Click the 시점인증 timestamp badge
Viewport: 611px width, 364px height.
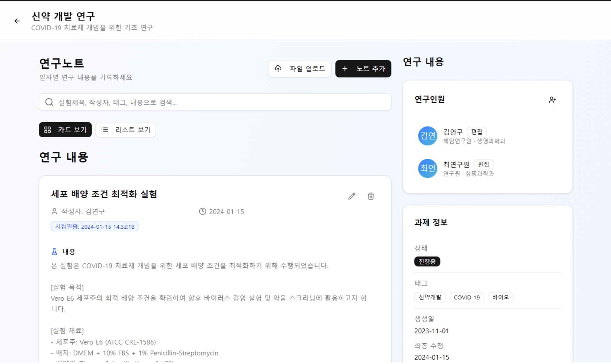[x=94, y=226]
